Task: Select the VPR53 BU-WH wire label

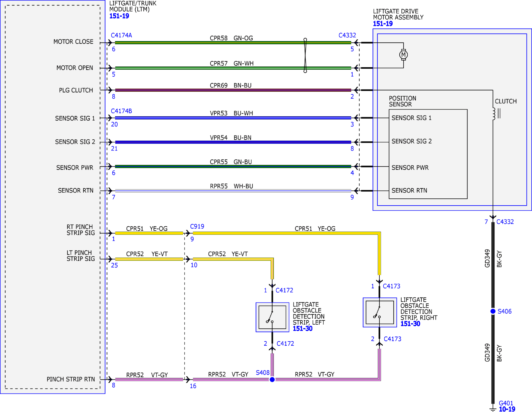Action: click(x=231, y=113)
